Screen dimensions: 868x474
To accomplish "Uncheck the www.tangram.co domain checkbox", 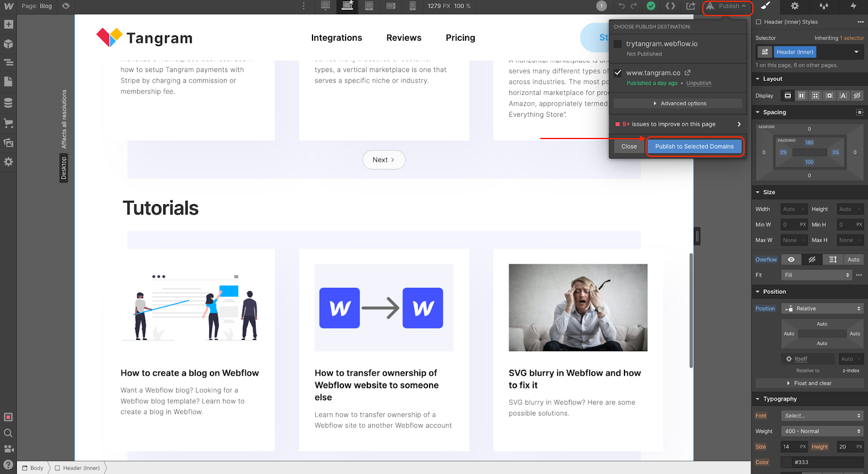I will pyautogui.click(x=617, y=73).
